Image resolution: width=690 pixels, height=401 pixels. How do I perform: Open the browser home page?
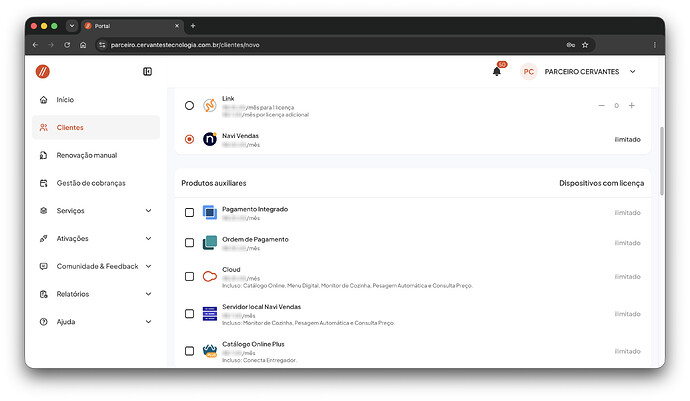83,45
